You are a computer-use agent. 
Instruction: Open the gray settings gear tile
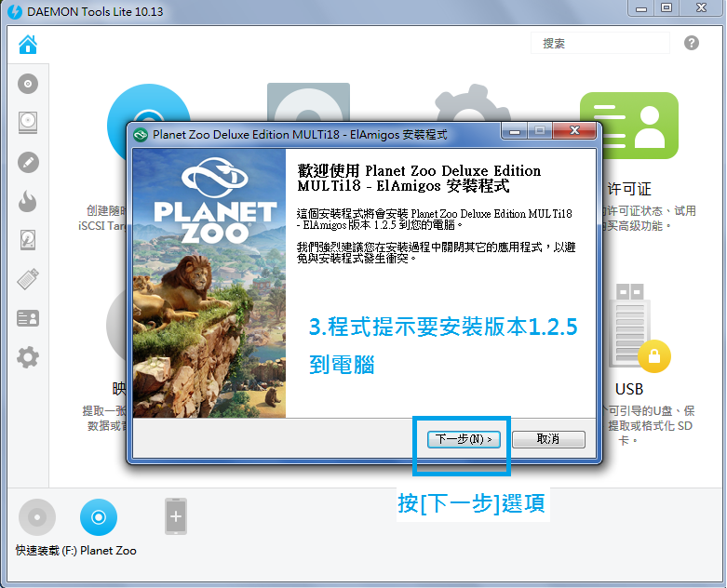(472, 104)
